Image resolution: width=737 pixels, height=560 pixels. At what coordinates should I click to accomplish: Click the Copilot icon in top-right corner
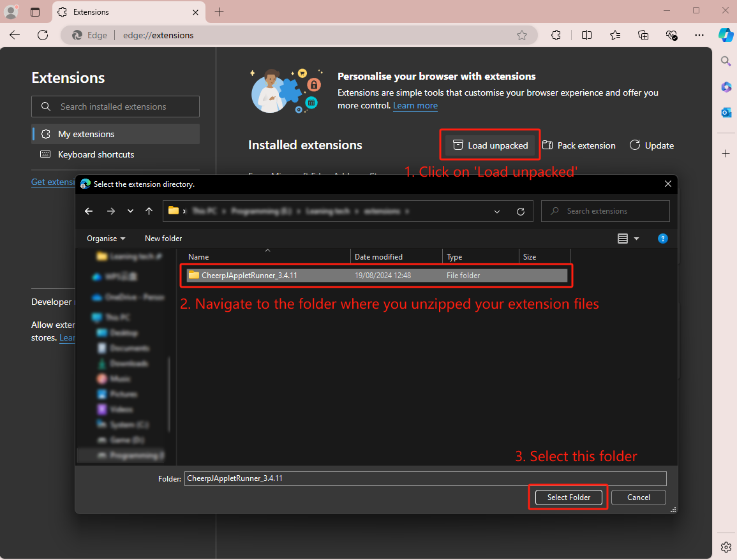pyautogui.click(x=726, y=35)
